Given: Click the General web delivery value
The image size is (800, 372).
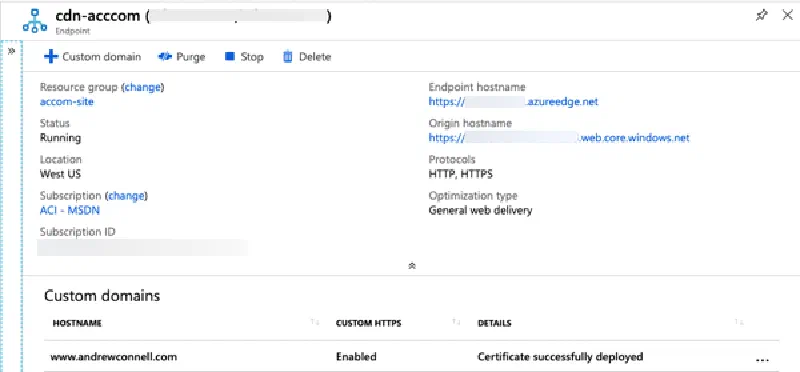Looking at the screenshot, I should 480,210.
